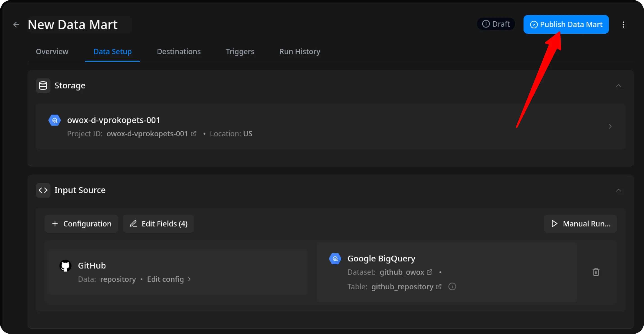Click the Google BigQuery destination icon
This screenshot has width=644, height=334.
click(x=335, y=259)
